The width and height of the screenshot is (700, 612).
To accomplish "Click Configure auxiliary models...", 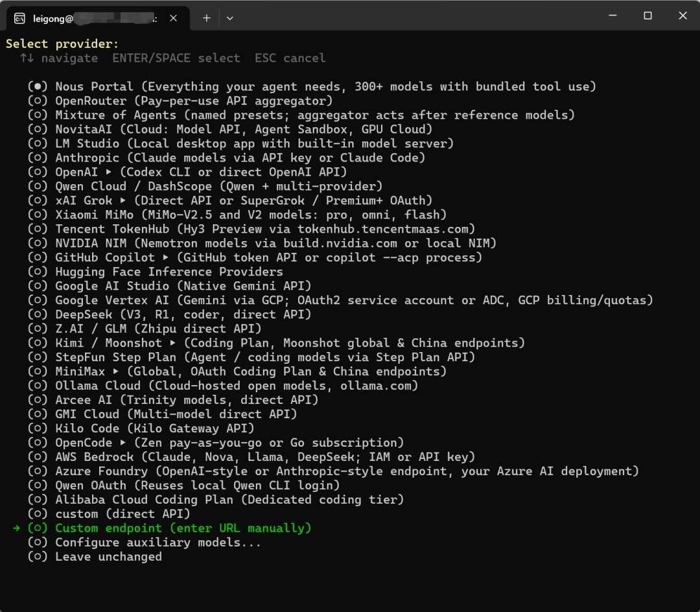I will coord(144,543).
